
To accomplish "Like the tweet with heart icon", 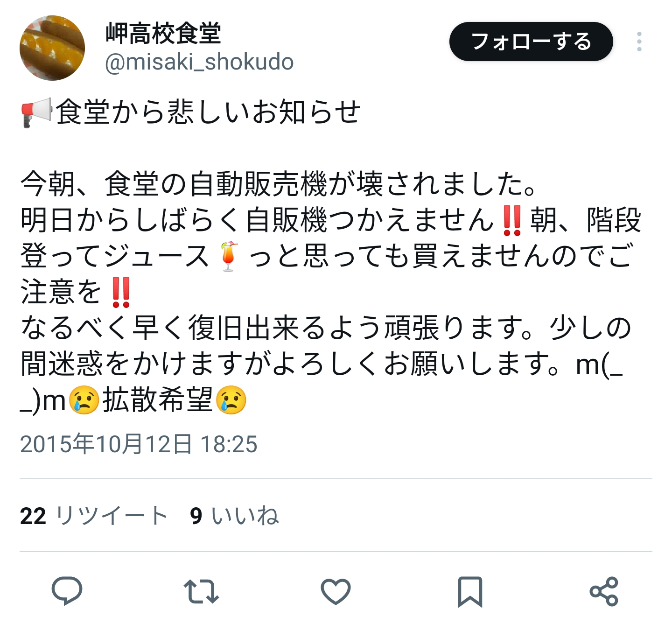I will [336, 591].
